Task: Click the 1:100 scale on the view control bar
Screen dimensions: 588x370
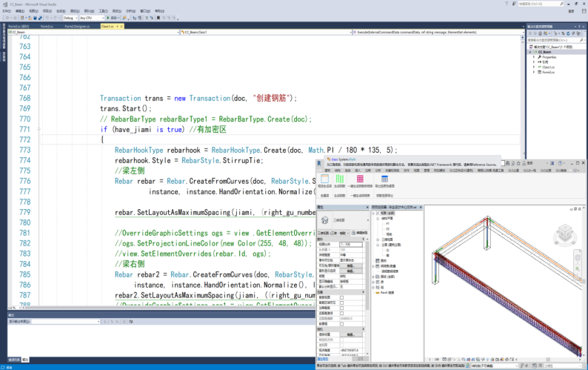Action: (x=435, y=360)
